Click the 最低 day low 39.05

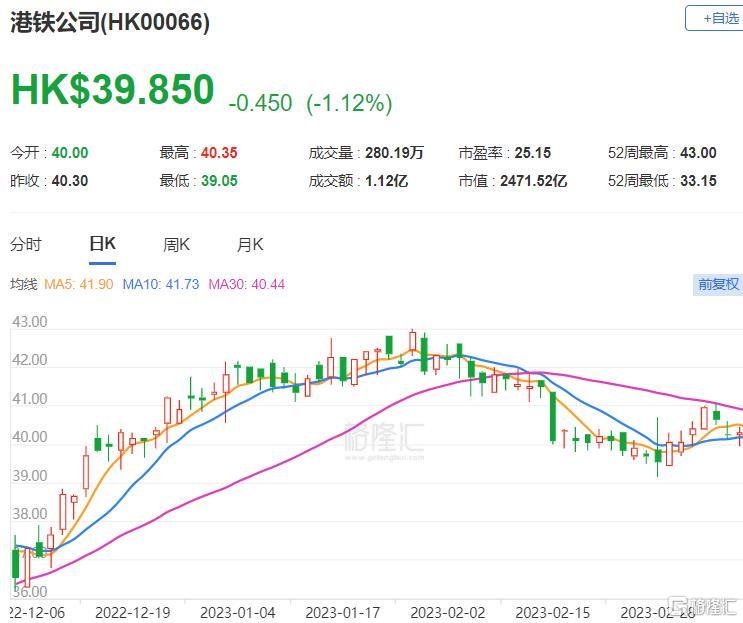tap(219, 181)
